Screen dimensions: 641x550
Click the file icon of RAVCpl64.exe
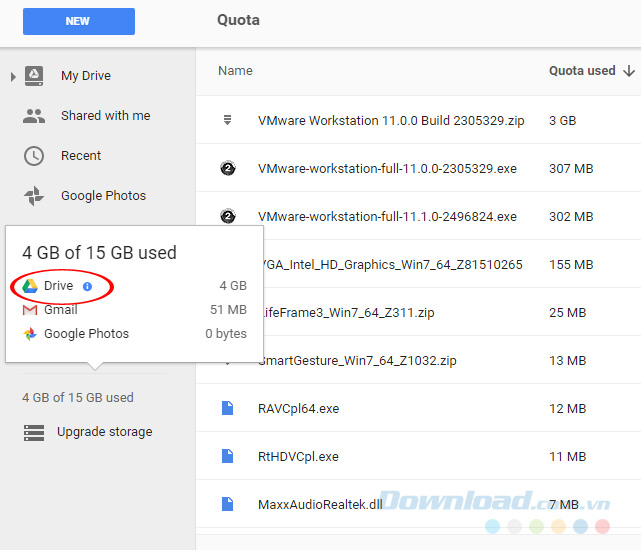pyautogui.click(x=228, y=408)
